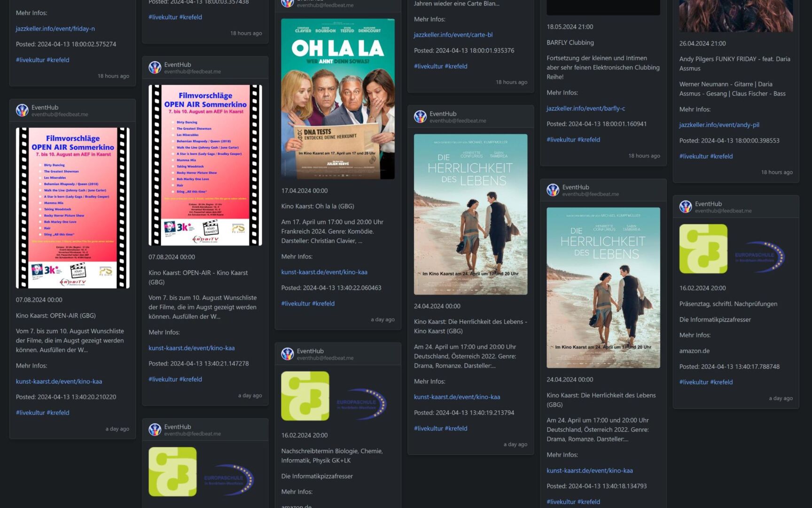This screenshot has width=812, height=508.
Task: Open jazzkeller.info/event/andy-pil link
Action: tap(719, 125)
